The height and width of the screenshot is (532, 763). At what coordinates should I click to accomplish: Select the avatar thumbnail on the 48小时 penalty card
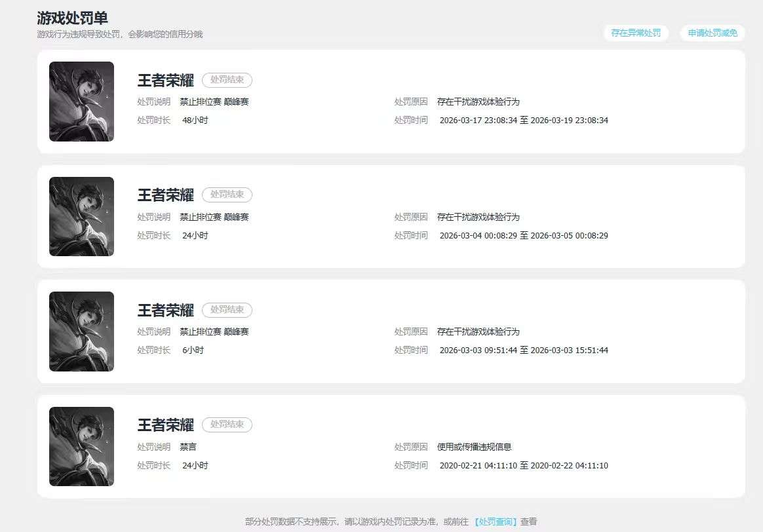click(x=82, y=102)
